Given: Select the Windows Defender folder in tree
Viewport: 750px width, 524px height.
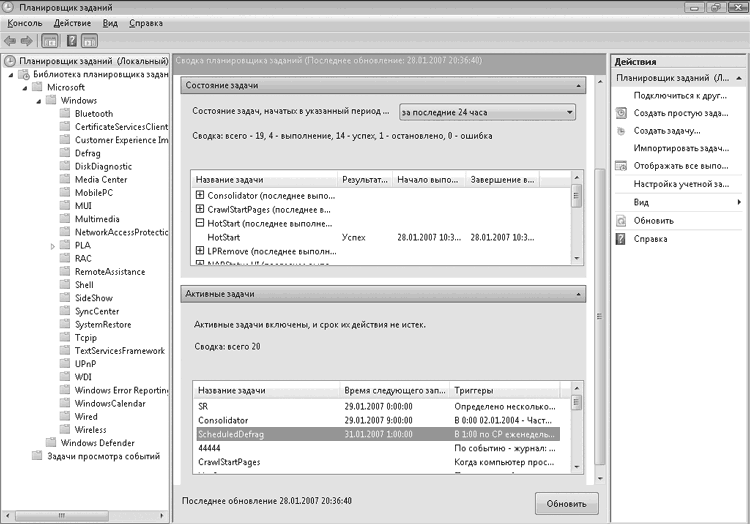Looking at the screenshot, I should point(96,443).
